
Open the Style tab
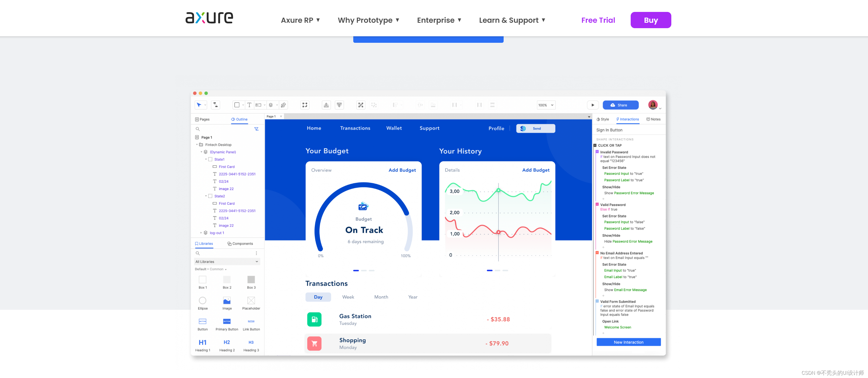pyautogui.click(x=603, y=119)
